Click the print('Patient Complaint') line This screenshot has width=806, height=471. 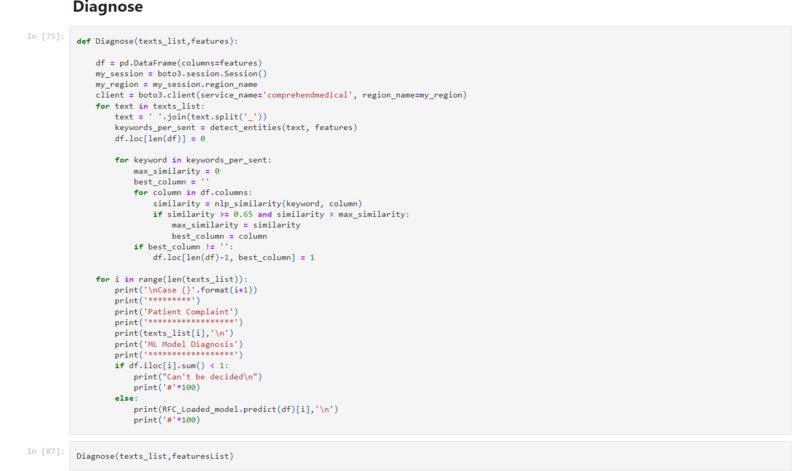click(x=176, y=312)
